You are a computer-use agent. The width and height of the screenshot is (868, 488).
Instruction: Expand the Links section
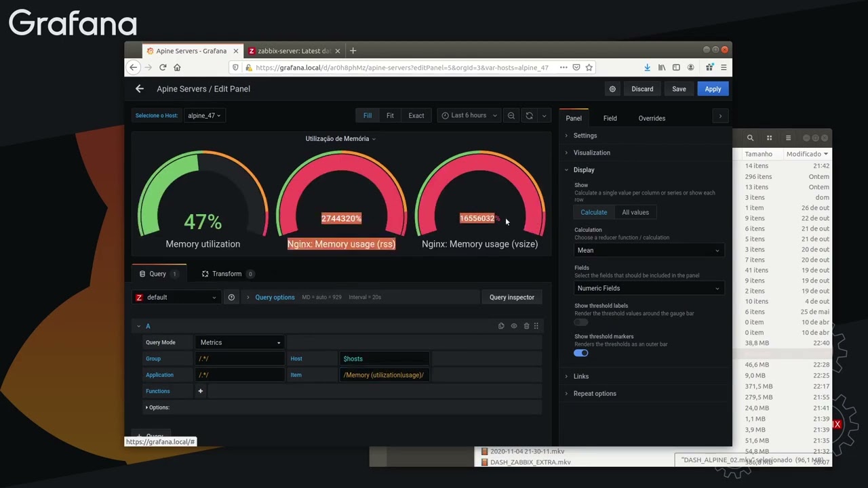(581, 376)
